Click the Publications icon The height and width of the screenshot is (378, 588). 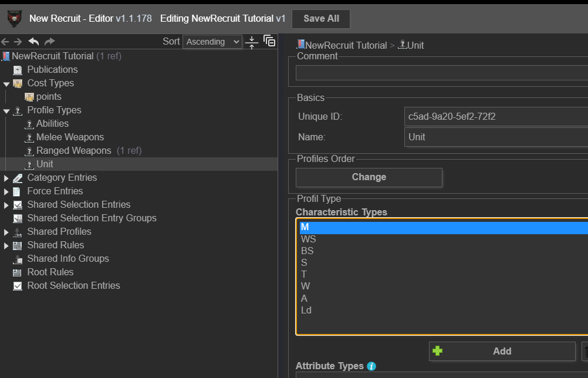18,70
